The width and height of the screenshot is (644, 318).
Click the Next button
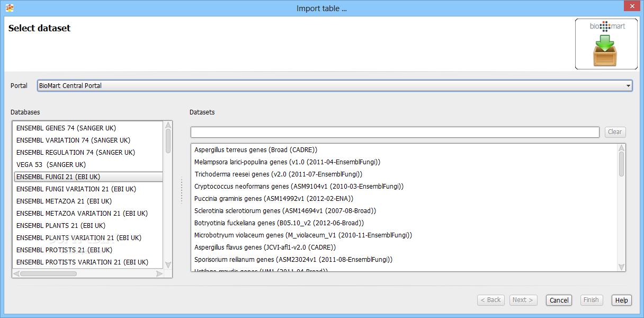pyautogui.click(x=523, y=300)
